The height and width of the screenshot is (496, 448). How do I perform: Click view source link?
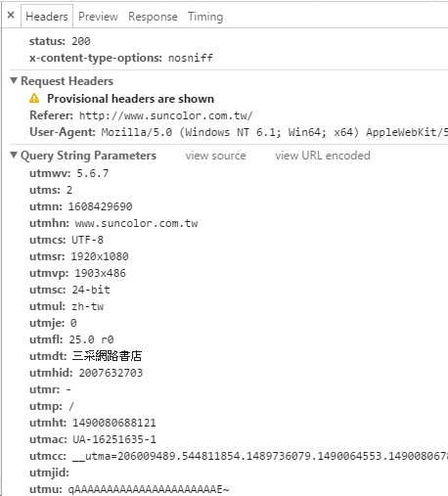(x=215, y=156)
